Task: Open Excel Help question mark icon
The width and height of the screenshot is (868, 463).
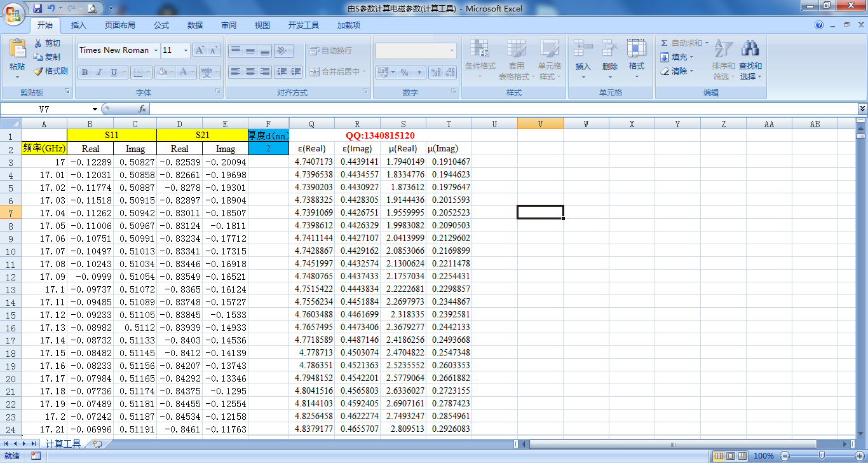Action: point(819,25)
